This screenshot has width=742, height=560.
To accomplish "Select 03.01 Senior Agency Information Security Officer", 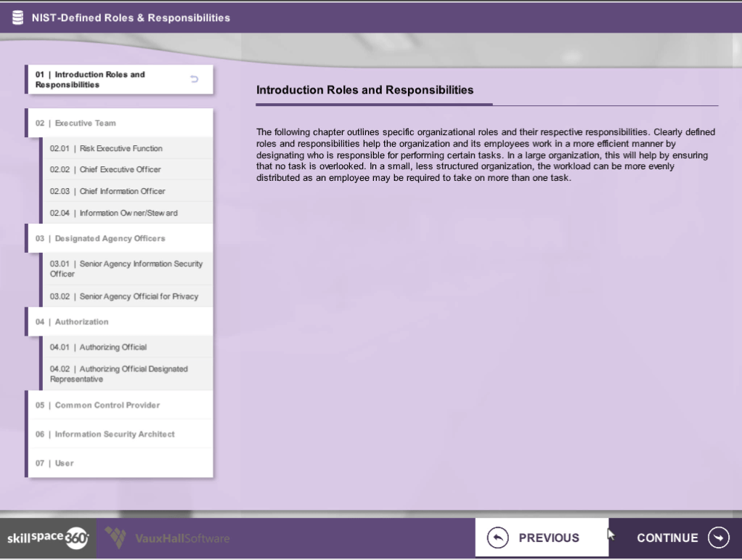I will [x=126, y=269].
